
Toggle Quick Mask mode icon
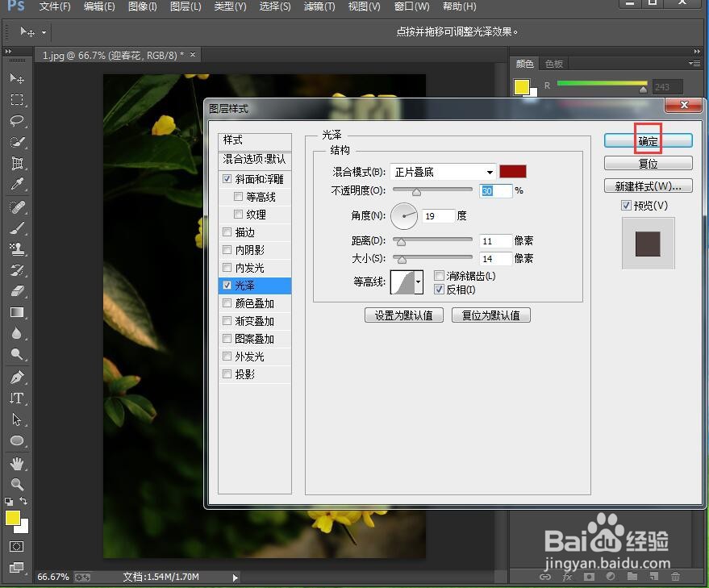(17, 546)
